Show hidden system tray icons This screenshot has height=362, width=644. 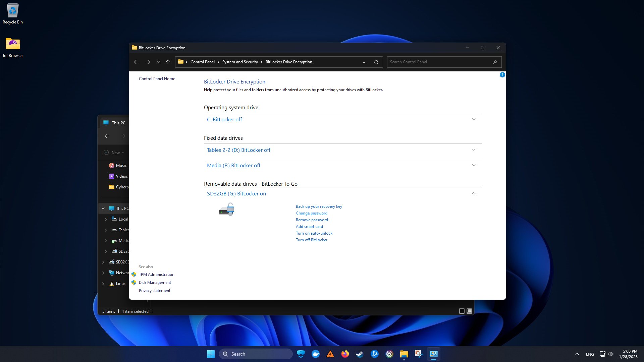577,354
